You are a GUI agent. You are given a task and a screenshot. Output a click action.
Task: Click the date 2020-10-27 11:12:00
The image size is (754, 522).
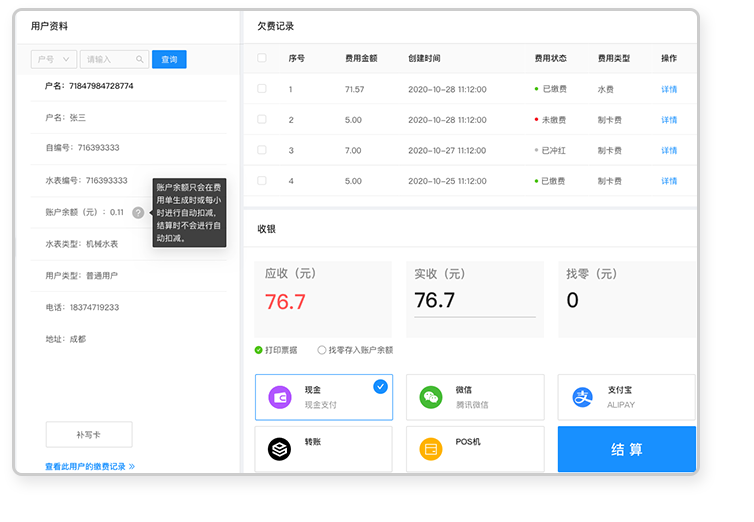pos(447,150)
